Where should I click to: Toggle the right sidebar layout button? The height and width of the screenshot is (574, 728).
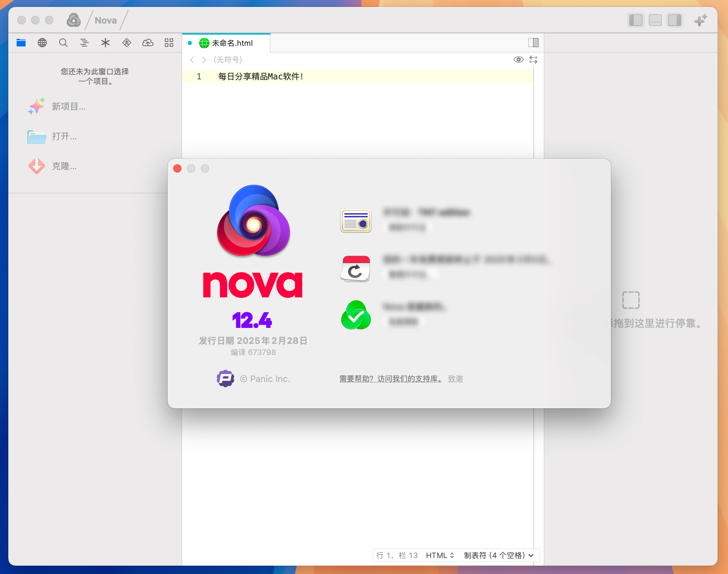coord(674,20)
